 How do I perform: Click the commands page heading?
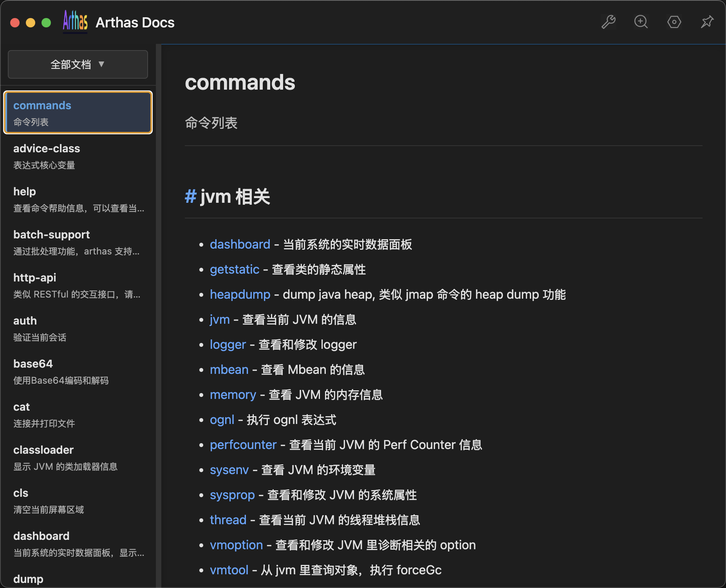tap(240, 83)
